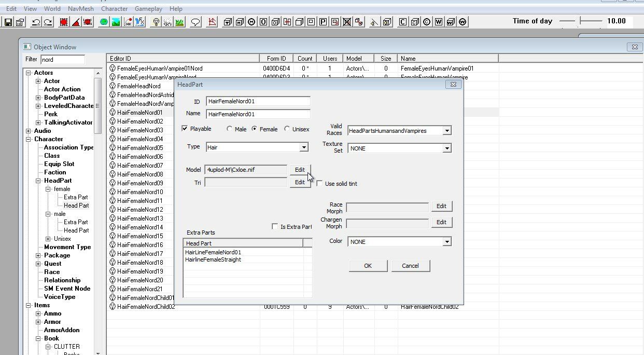Click Edit button next to Model field

click(x=300, y=170)
